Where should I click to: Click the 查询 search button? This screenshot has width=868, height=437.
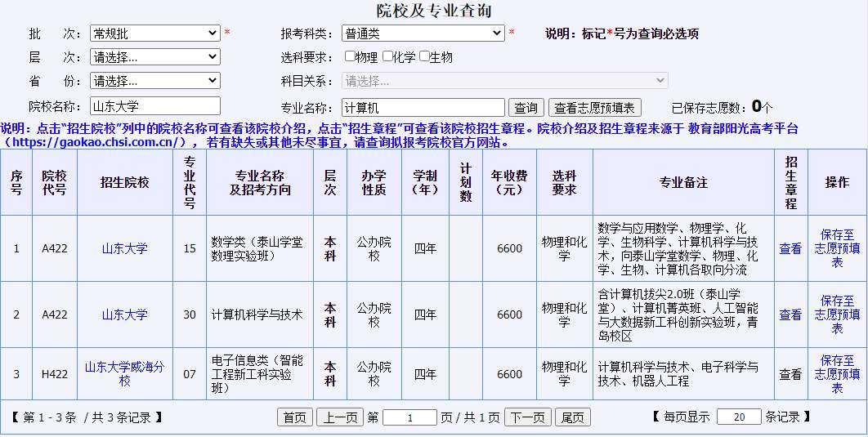526,108
